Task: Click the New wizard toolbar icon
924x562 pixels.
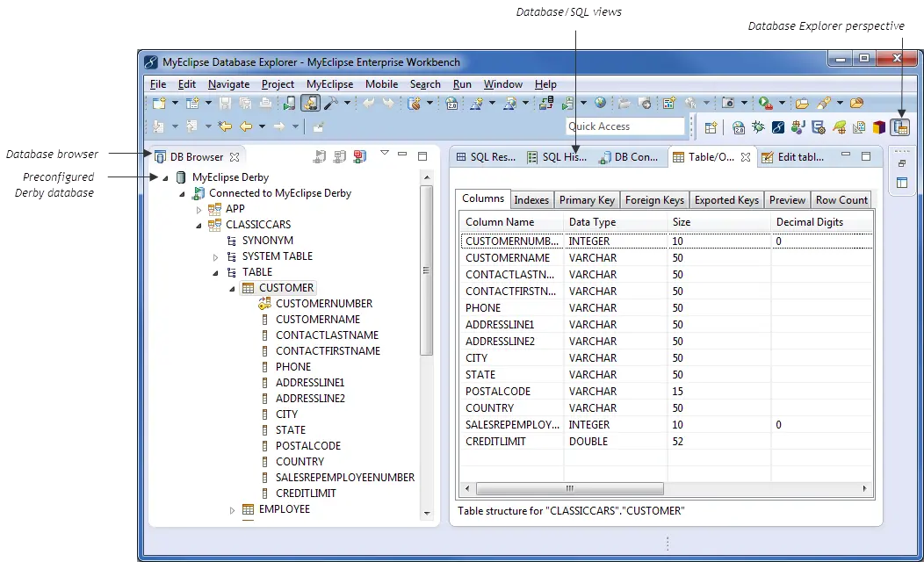Action: point(159,103)
